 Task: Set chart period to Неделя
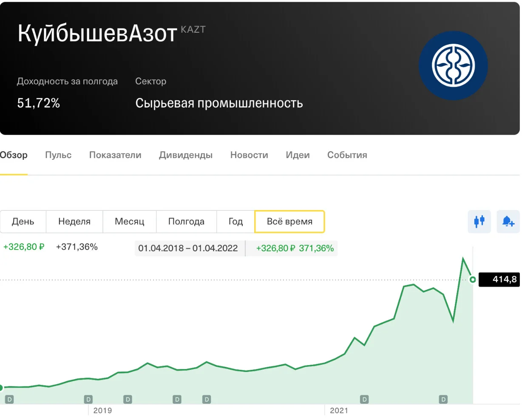tap(74, 221)
